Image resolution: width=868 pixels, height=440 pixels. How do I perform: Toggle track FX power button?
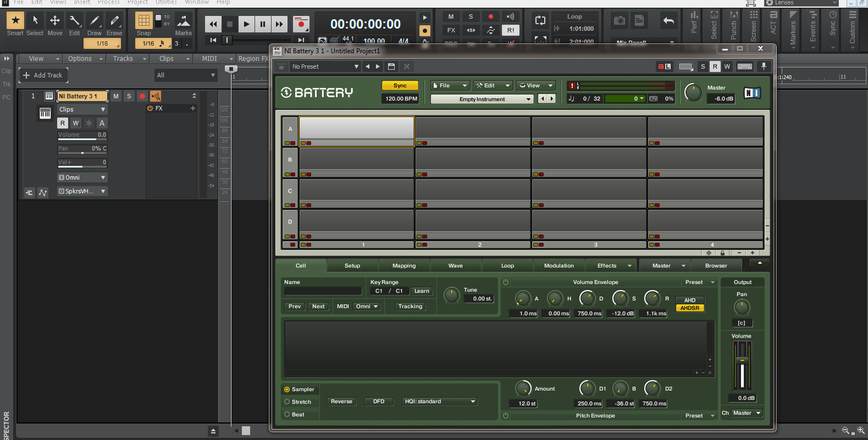[x=150, y=108]
